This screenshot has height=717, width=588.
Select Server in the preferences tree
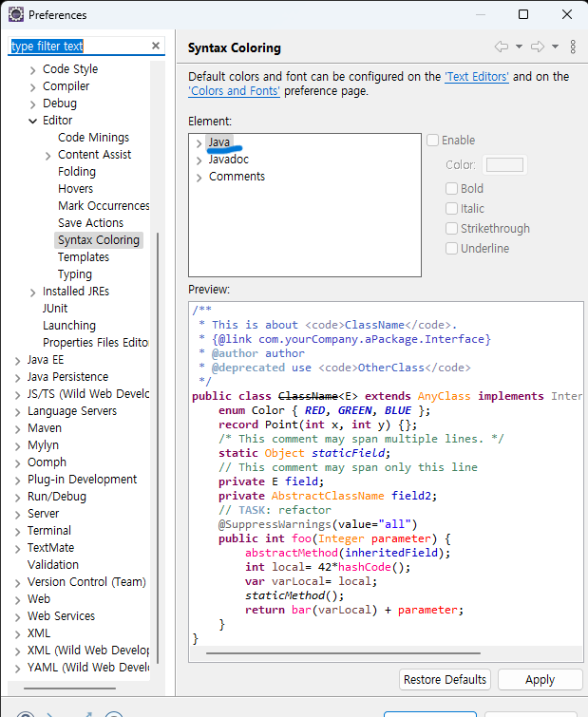pos(43,513)
